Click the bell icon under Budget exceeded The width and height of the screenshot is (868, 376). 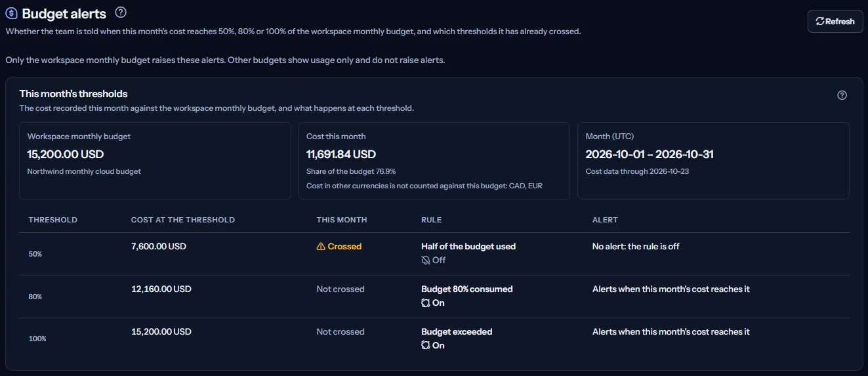click(x=426, y=345)
